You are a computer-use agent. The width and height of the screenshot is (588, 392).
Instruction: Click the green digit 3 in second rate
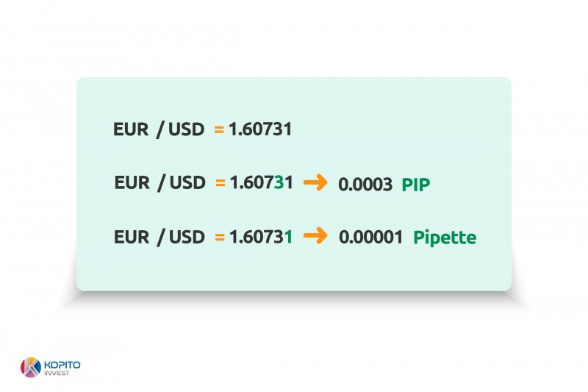pos(279,182)
